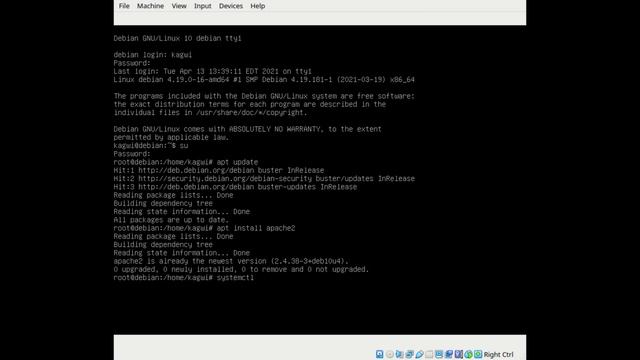Click the hard disk activity status icon
The height and width of the screenshot is (360, 640).
(x=380, y=354)
